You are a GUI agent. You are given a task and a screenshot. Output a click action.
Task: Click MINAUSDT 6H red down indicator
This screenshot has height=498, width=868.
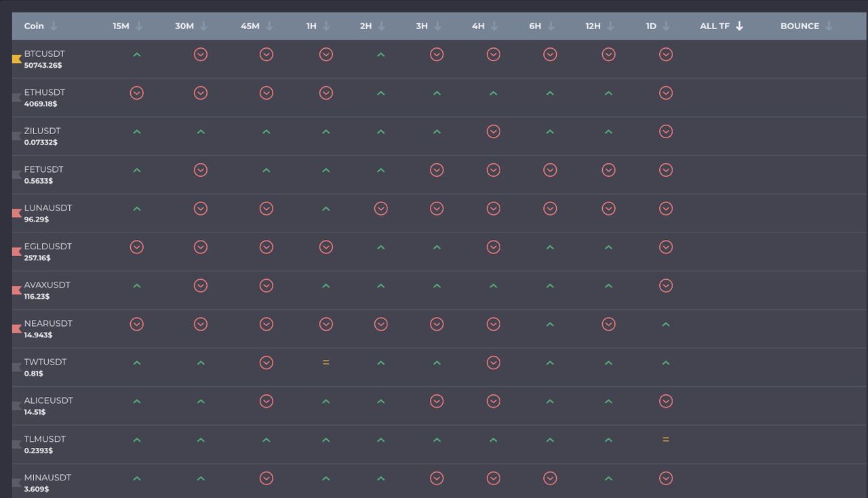point(550,478)
